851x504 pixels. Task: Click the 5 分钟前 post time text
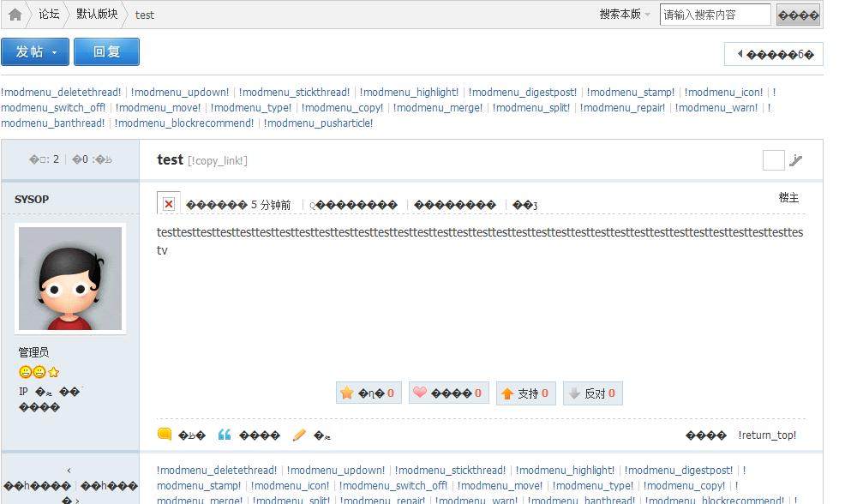click(x=271, y=205)
